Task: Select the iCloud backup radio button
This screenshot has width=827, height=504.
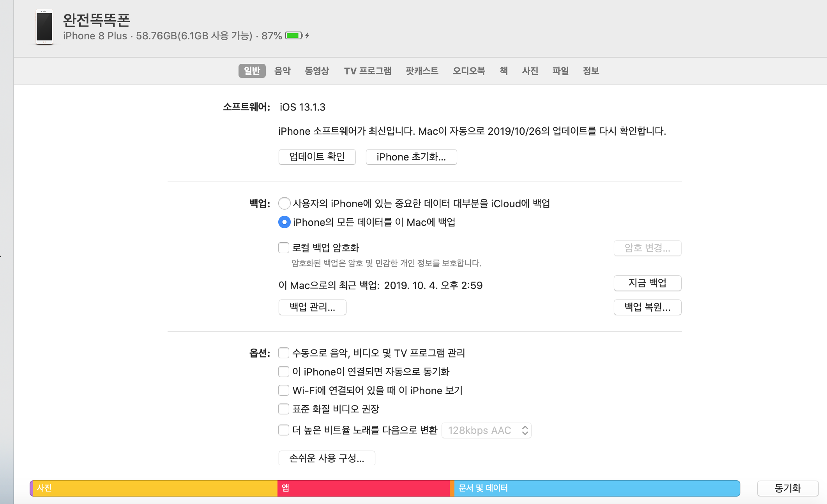Action: pyautogui.click(x=284, y=203)
